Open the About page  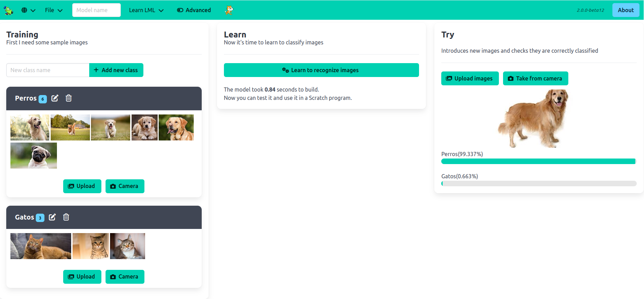pos(626,10)
